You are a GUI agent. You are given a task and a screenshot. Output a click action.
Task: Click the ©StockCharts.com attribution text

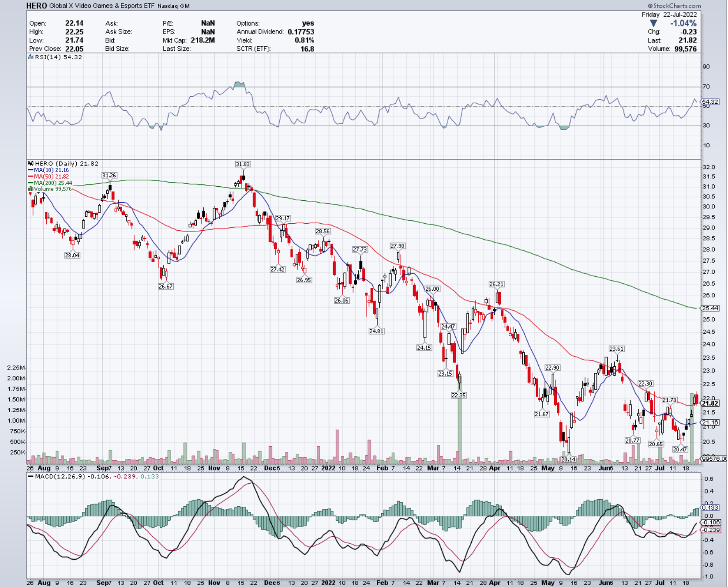coord(674,6)
